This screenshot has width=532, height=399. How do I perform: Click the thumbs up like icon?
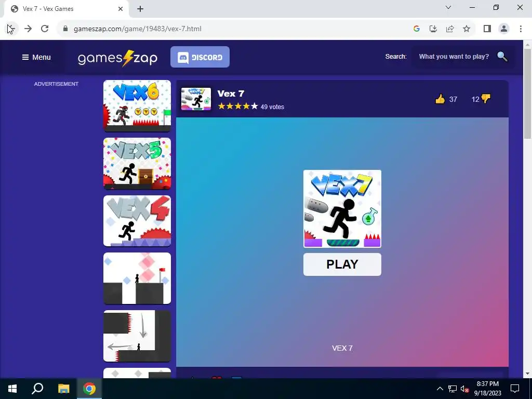point(440,99)
